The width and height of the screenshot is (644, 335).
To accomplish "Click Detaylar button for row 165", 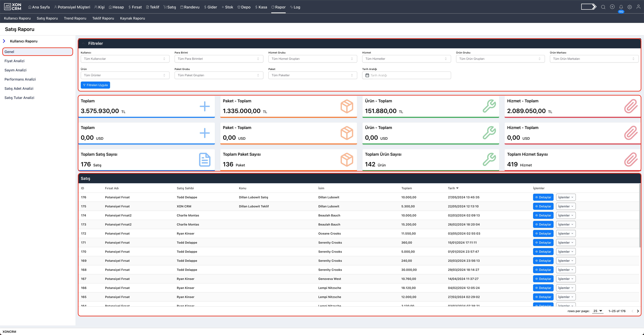I will point(543,297).
